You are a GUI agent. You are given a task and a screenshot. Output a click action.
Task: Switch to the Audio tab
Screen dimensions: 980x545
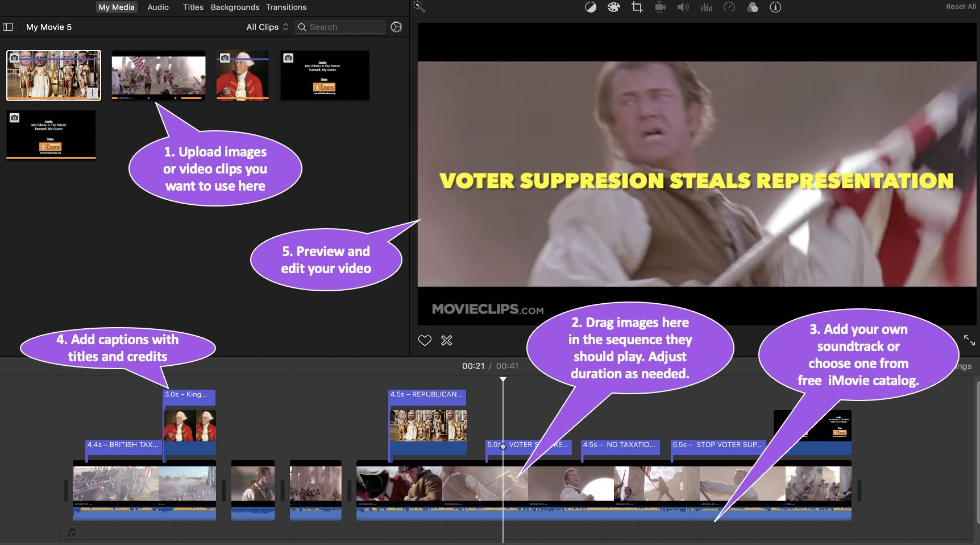[158, 7]
